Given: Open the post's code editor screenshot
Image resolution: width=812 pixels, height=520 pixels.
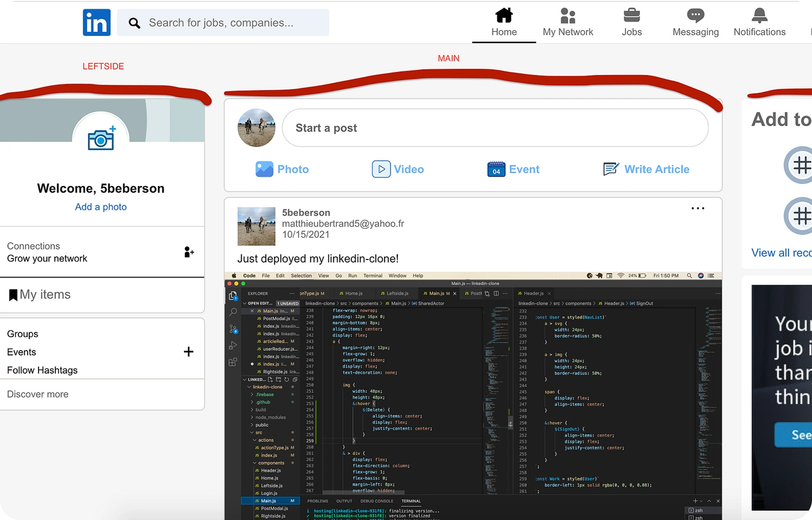Looking at the screenshot, I should pyautogui.click(x=473, y=396).
